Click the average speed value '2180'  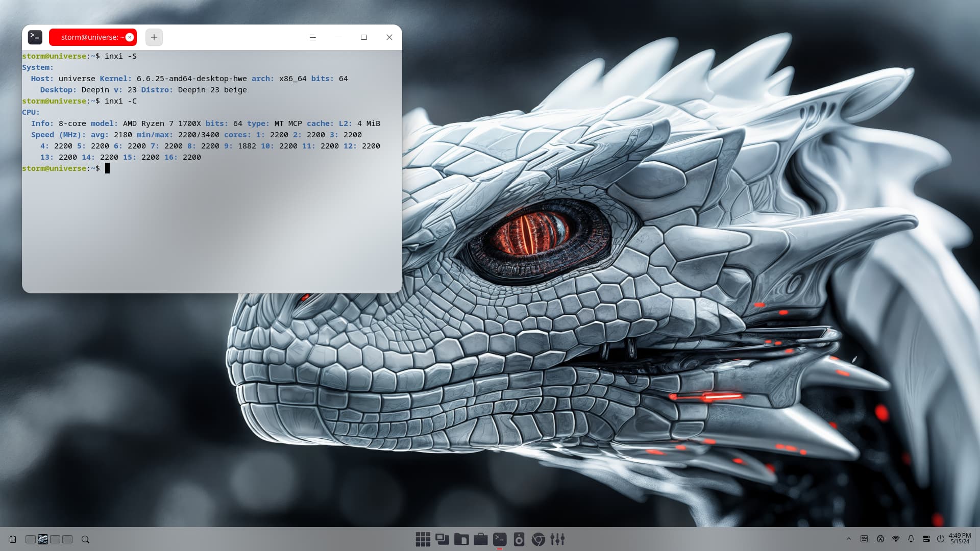point(122,135)
